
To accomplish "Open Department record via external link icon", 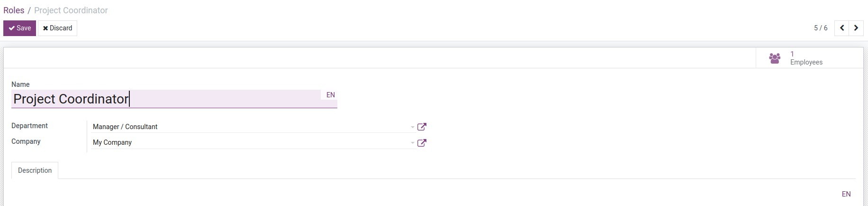I will pyautogui.click(x=422, y=127).
